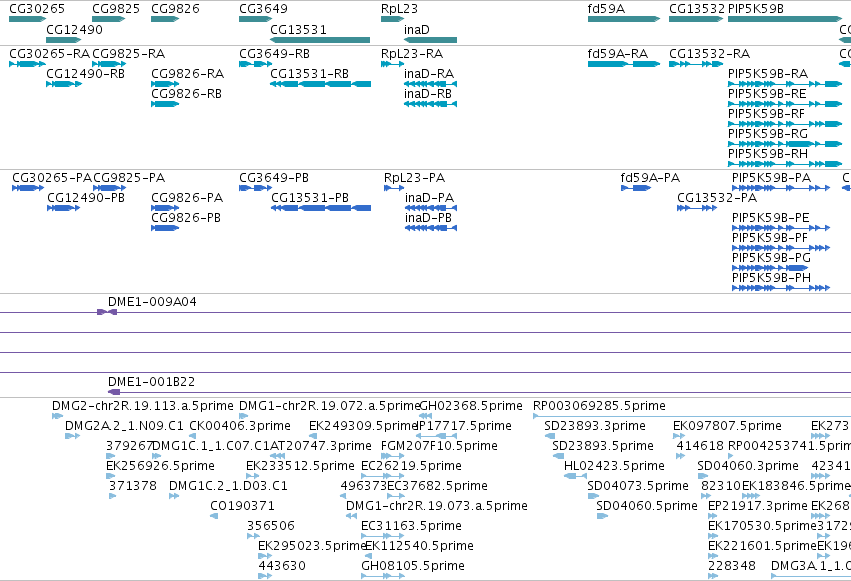Click EST CO190371

(214, 516)
